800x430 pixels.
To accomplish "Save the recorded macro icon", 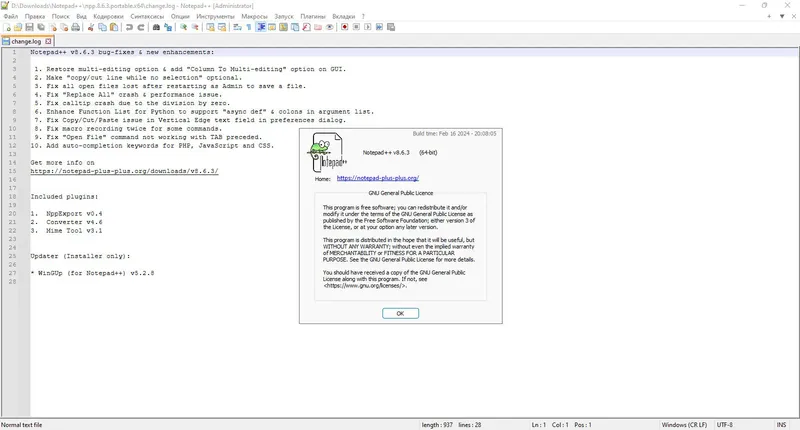I will click(391, 27).
